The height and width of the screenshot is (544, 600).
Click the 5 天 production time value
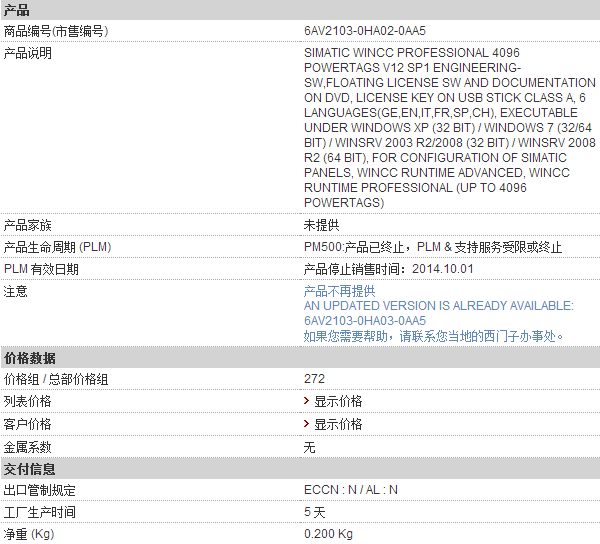[315, 512]
